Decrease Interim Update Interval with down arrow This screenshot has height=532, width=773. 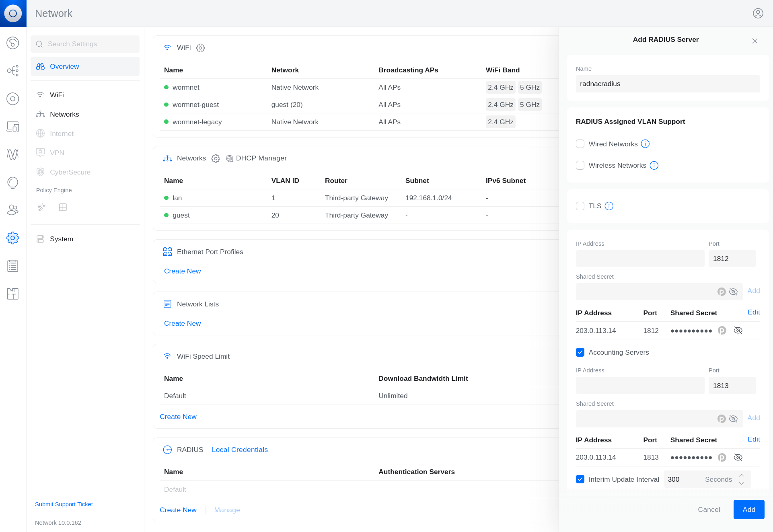coord(742,483)
